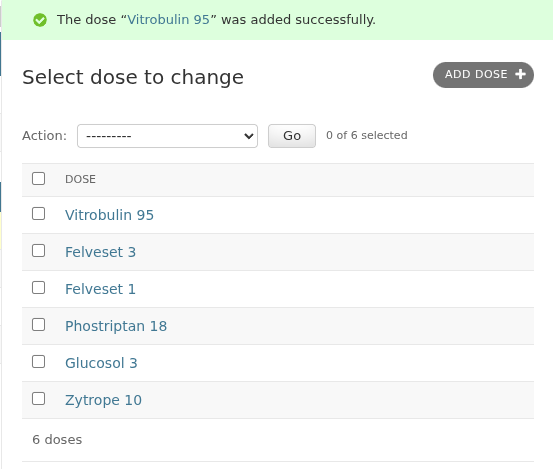Toggle the select-all checkbox in header
The width and height of the screenshot is (553, 469).
[38, 178]
